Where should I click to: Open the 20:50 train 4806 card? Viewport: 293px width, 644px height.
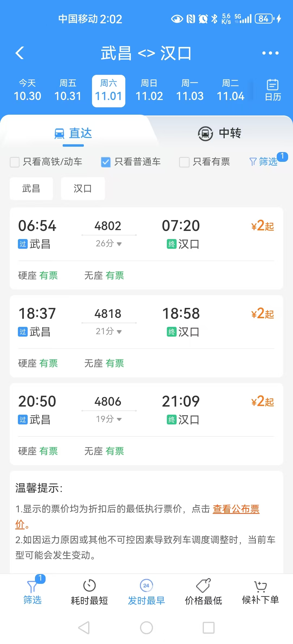click(x=146, y=409)
